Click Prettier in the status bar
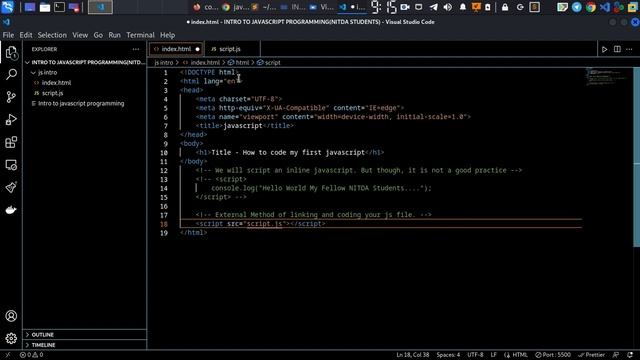Screen dimensions: 640x360 pyautogui.click(x=591, y=355)
